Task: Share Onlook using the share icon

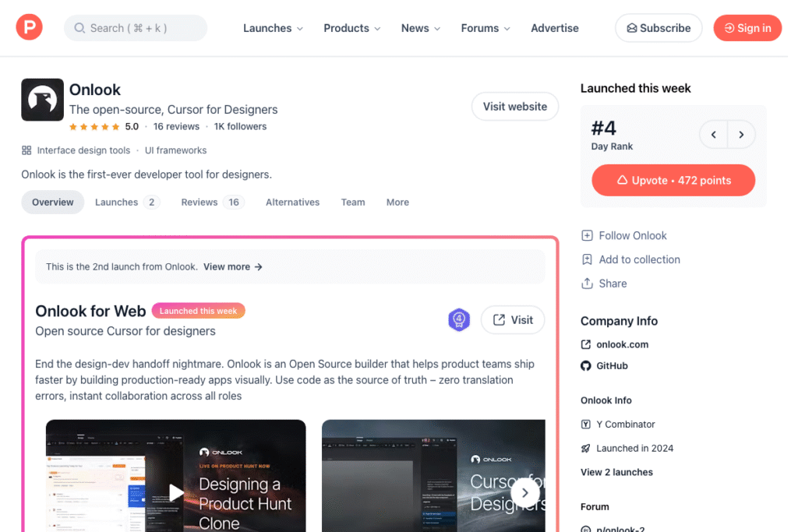Action: coord(587,284)
